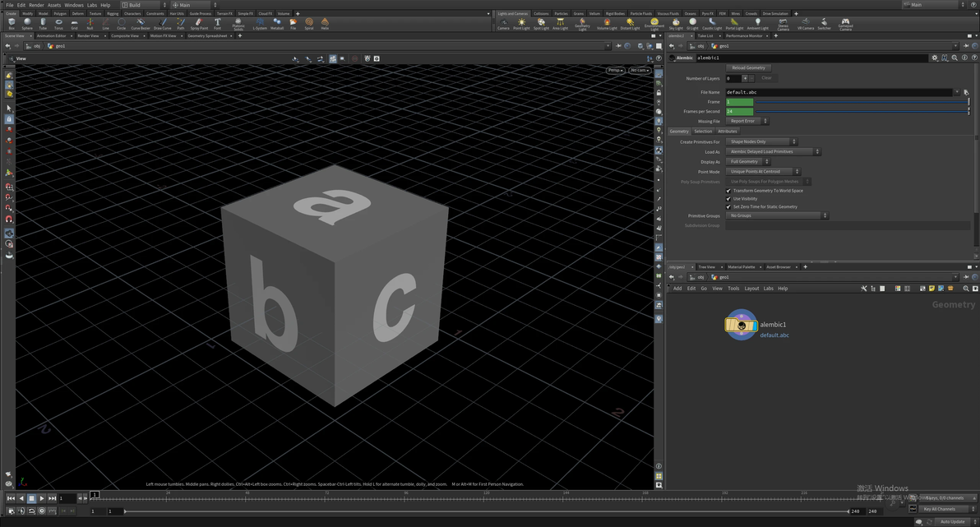Open the Load As dropdown

(773, 152)
